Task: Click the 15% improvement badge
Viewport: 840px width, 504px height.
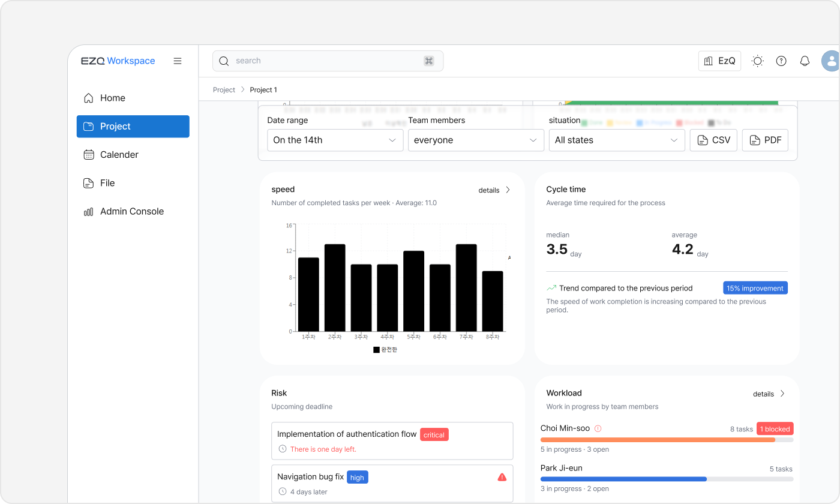Action: 755,288
